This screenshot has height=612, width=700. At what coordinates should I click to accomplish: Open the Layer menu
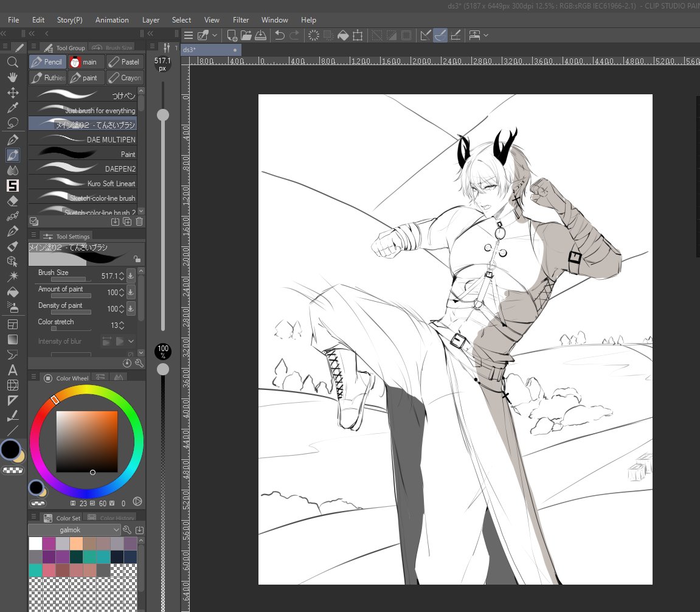tap(151, 20)
